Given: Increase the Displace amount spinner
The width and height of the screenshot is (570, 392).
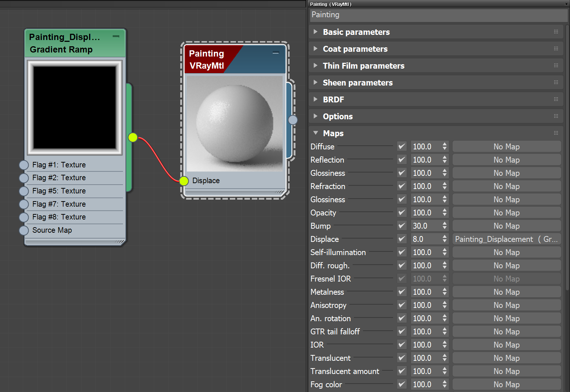Looking at the screenshot, I should tap(445, 237).
